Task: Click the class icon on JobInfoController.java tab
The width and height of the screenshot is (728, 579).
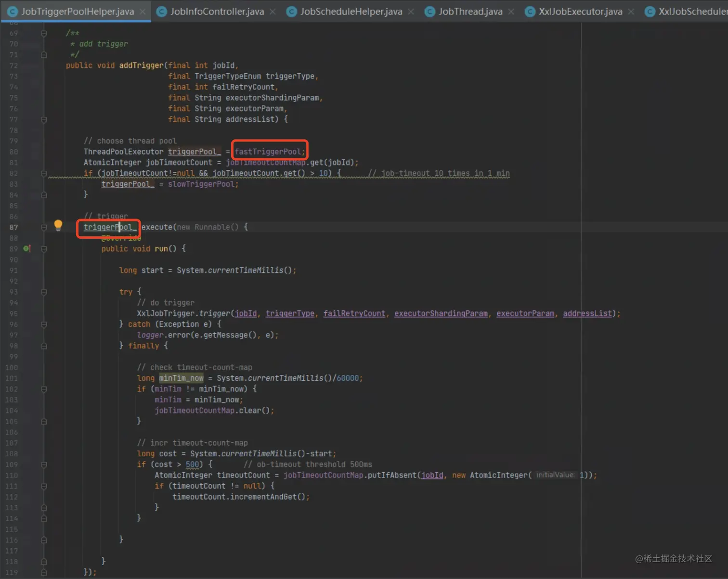Action: pyautogui.click(x=162, y=12)
